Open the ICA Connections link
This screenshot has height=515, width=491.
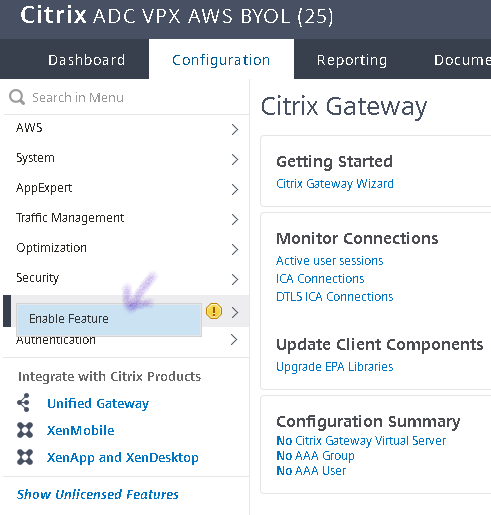(320, 279)
